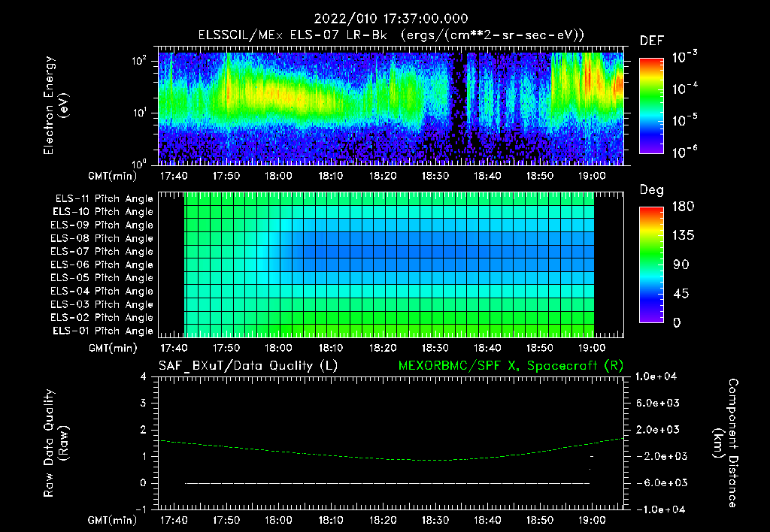Viewport: 770px width, 532px height.
Task: Select 18:30 tick under the spectrogram
Action: point(435,176)
